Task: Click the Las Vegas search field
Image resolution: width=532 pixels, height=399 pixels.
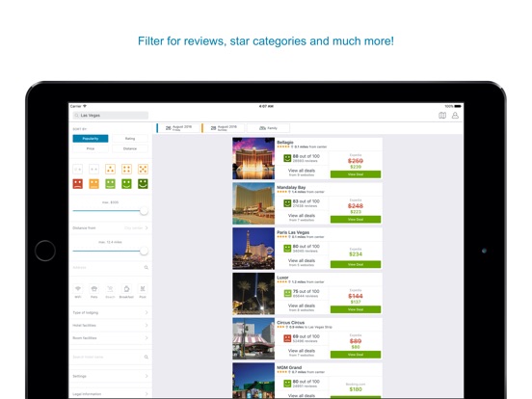Action: tap(110, 116)
